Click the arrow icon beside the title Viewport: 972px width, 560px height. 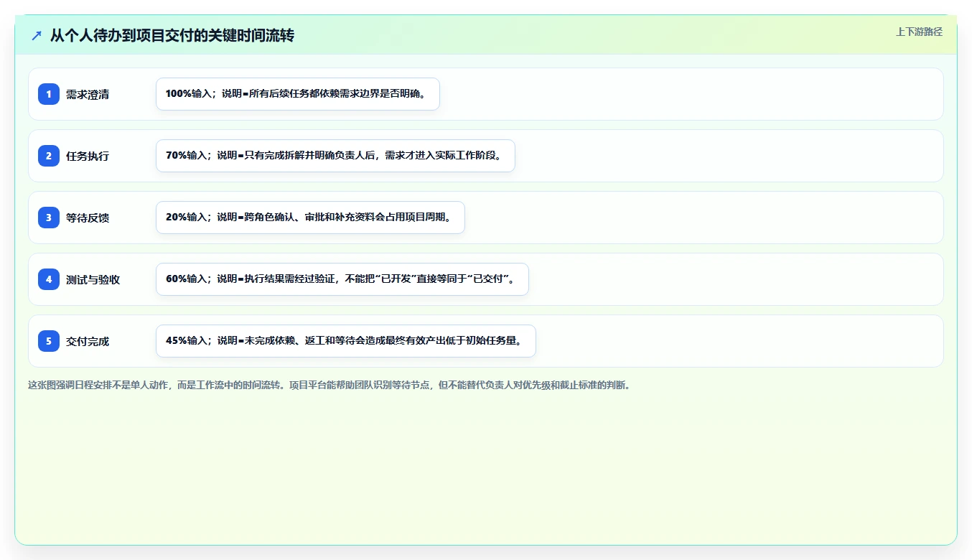tap(37, 36)
